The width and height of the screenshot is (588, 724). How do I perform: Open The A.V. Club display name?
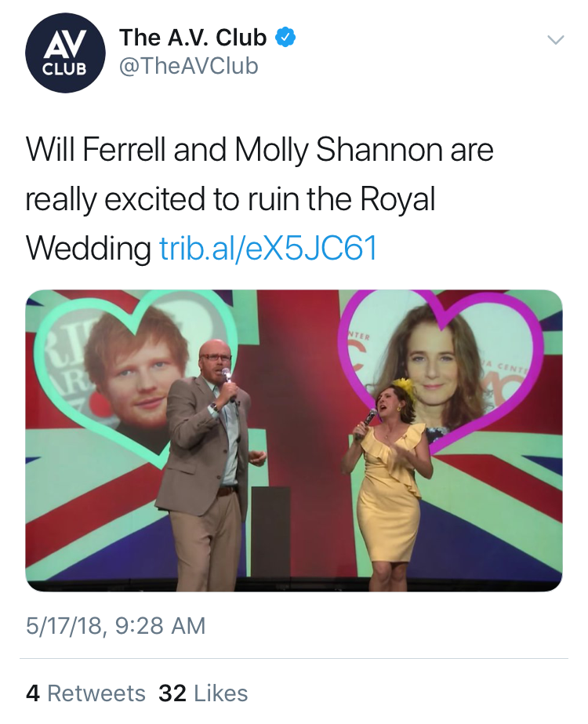193,38
